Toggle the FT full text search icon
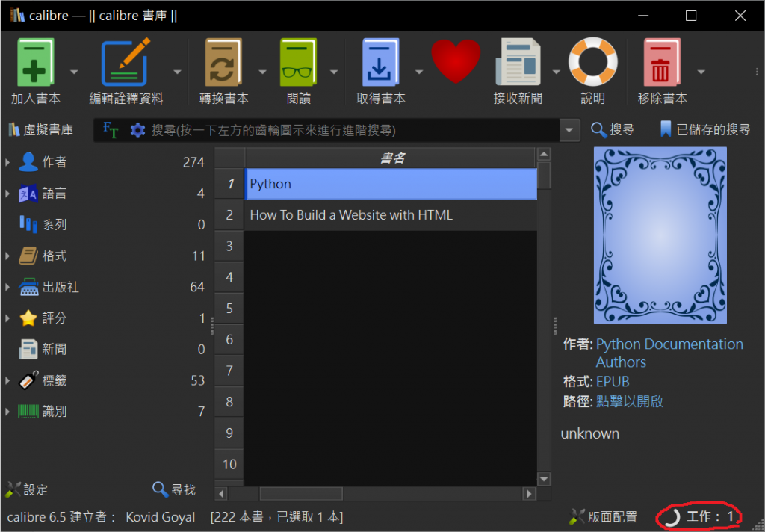 tap(111, 130)
